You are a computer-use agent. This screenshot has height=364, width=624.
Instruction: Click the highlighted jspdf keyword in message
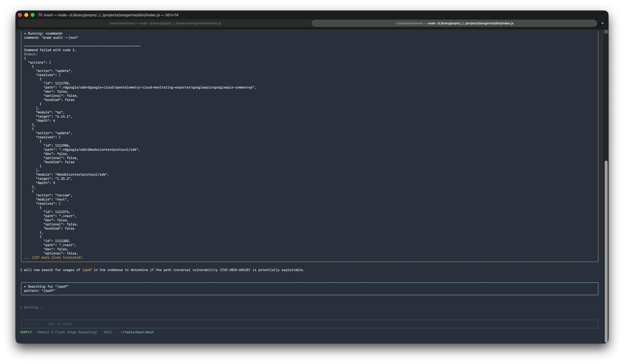87,270
